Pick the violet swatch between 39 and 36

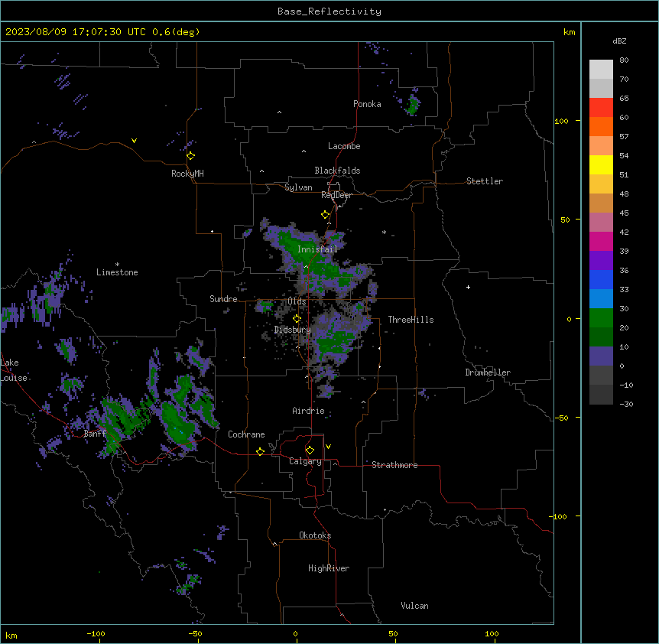pos(601,261)
